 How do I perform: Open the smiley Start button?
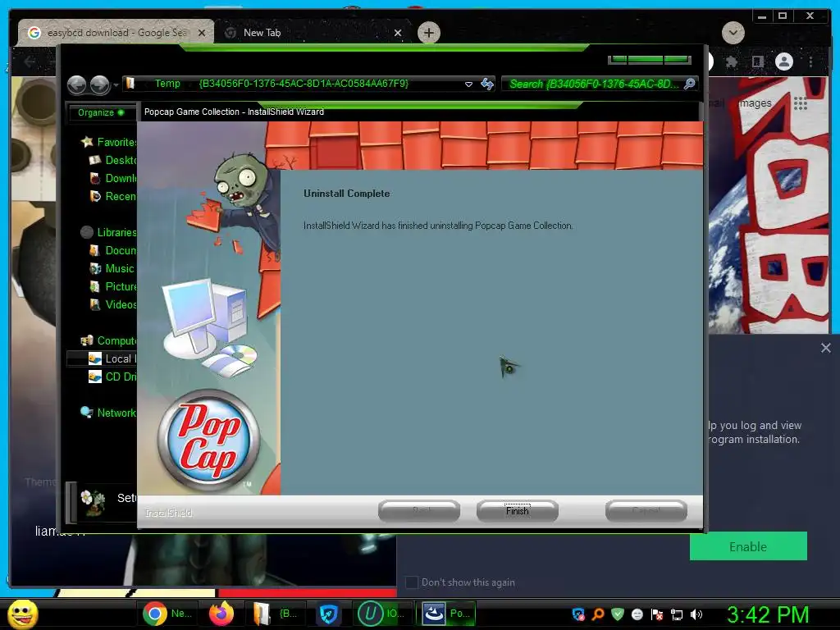pos(23,614)
